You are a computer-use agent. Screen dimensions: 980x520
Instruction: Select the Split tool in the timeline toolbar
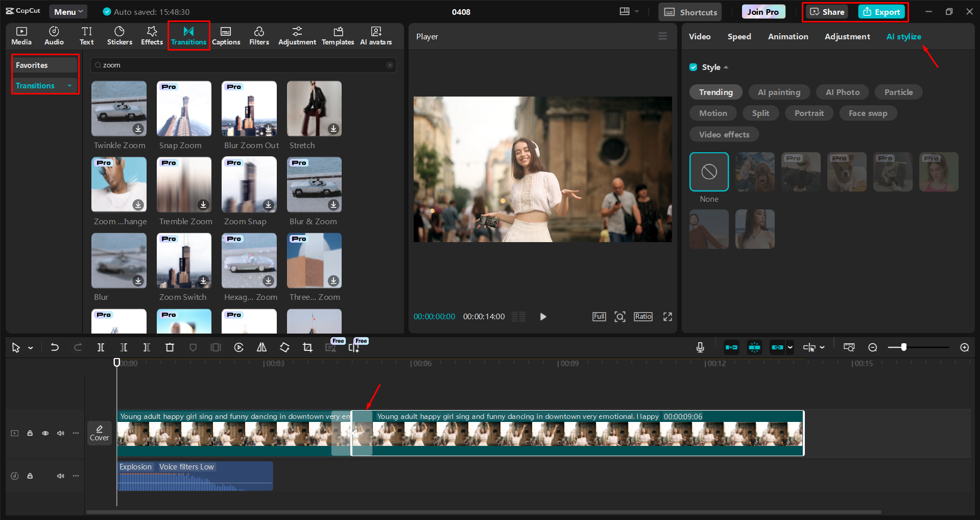(101, 347)
